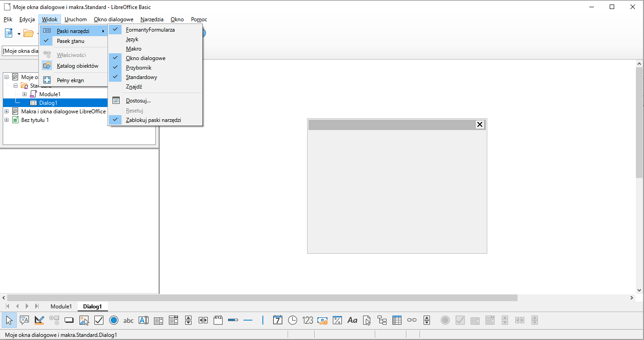Open Paski narzędzi submenu

pyautogui.click(x=73, y=31)
